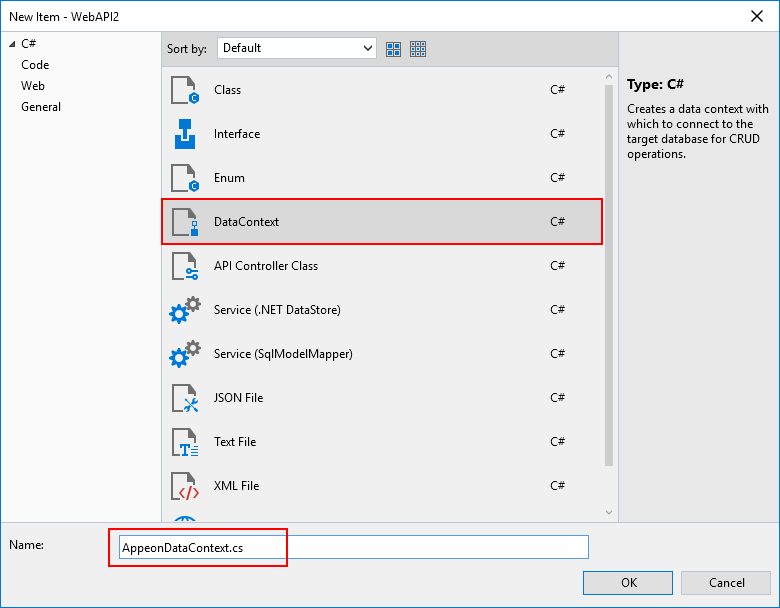Select the Web category
This screenshot has width=780, height=608.
[33, 86]
